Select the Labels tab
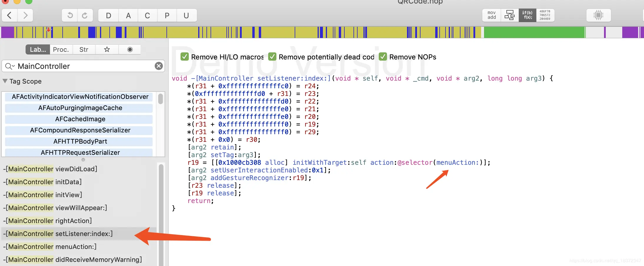Image resolution: width=644 pixels, height=266 pixels. tap(38, 49)
